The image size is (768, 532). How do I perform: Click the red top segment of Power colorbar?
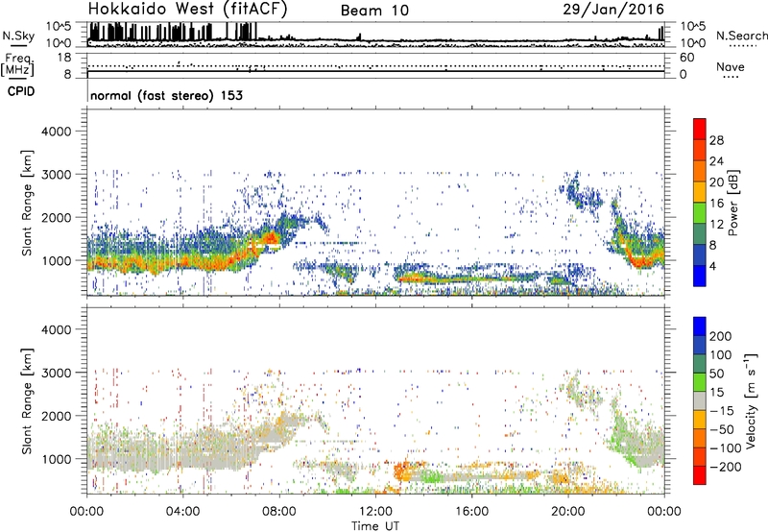700,129
